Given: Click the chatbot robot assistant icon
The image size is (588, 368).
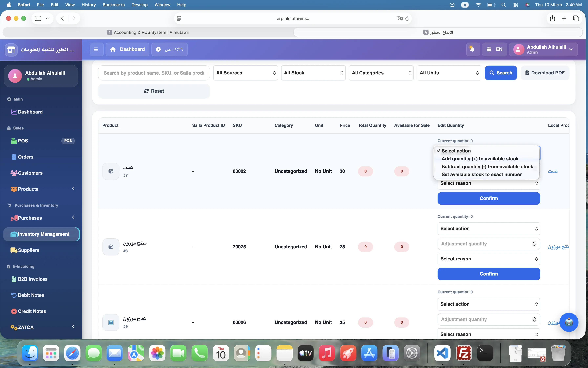Looking at the screenshot, I should (569, 322).
